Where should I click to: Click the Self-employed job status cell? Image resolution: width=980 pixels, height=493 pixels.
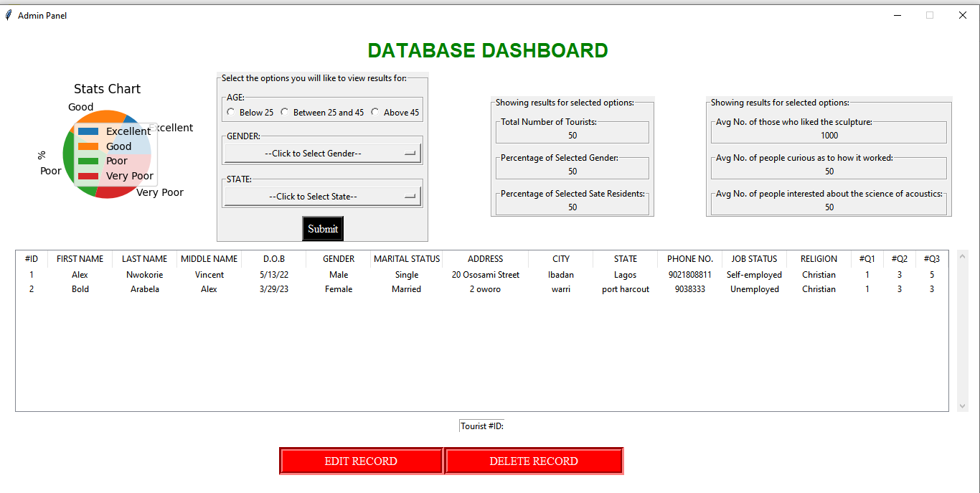click(x=755, y=275)
